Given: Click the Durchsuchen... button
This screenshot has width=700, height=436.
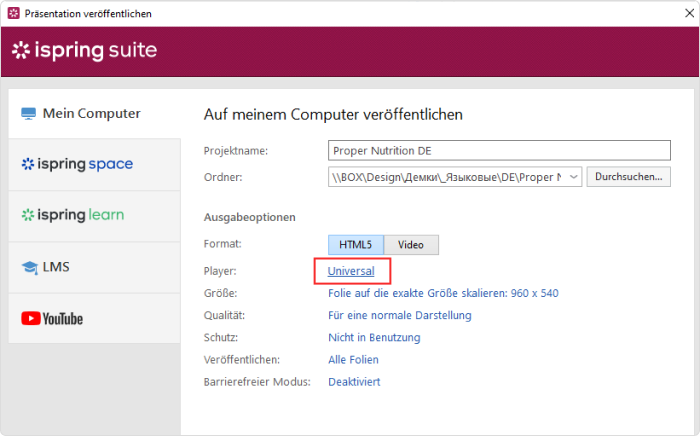Looking at the screenshot, I should tap(629, 177).
